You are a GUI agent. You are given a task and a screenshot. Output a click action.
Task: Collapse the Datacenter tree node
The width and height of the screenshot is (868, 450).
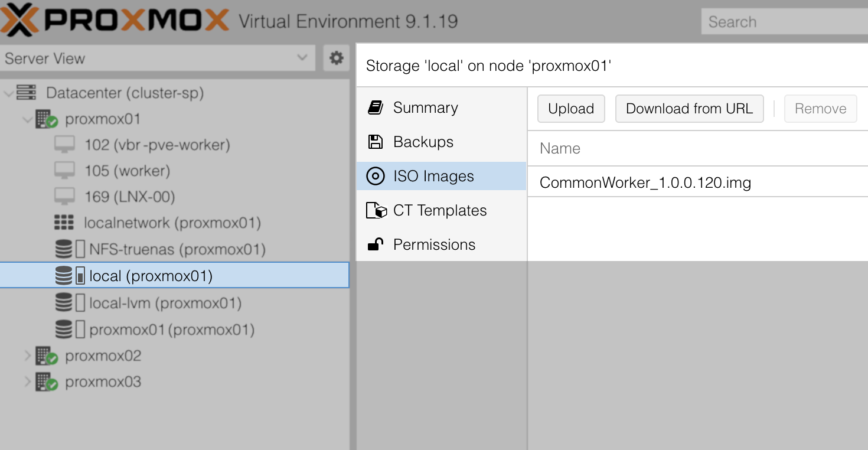point(8,93)
